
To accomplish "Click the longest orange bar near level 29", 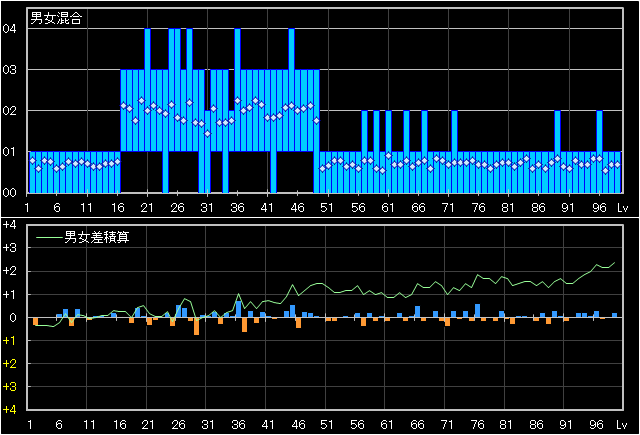I will (196, 326).
